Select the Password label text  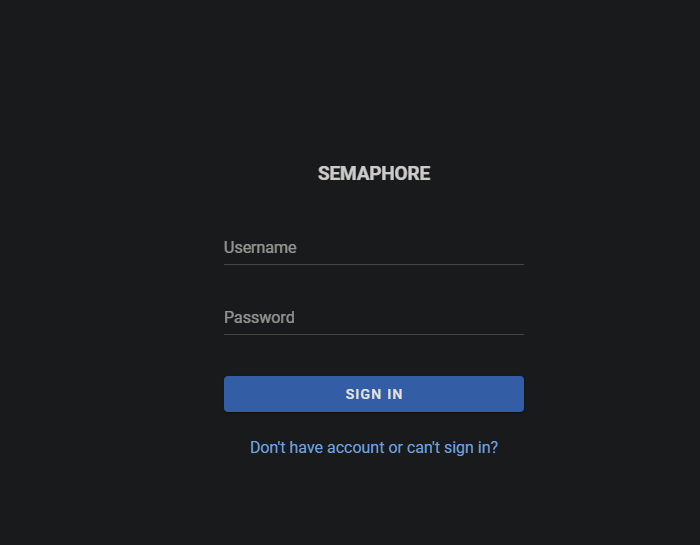point(259,318)
